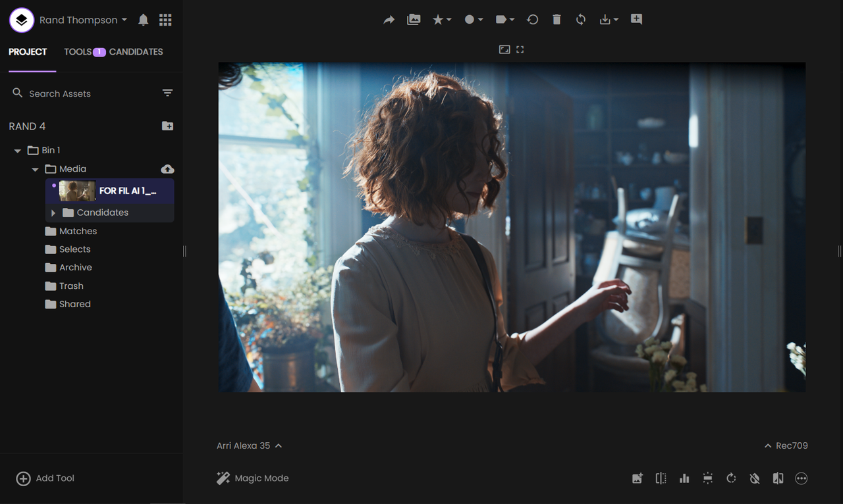Open the Shared folder
Viewport: 843px width, 504px height.
(68, 304)
